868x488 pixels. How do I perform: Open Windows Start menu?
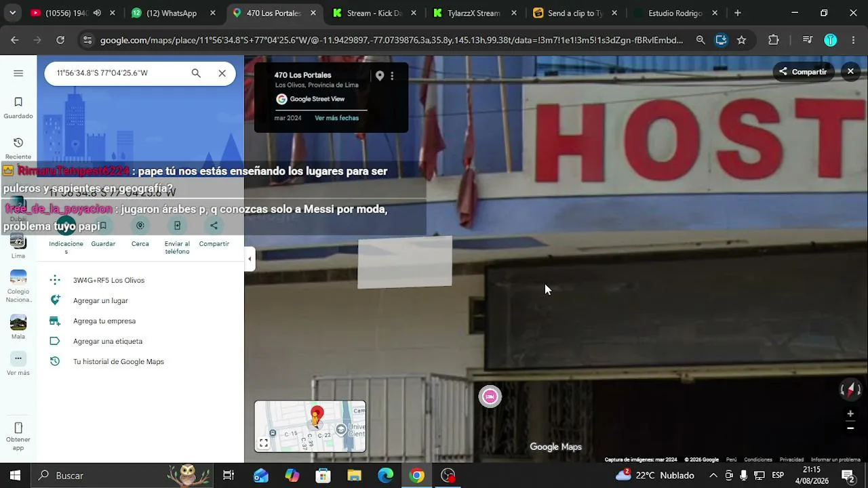click(15, 475)
